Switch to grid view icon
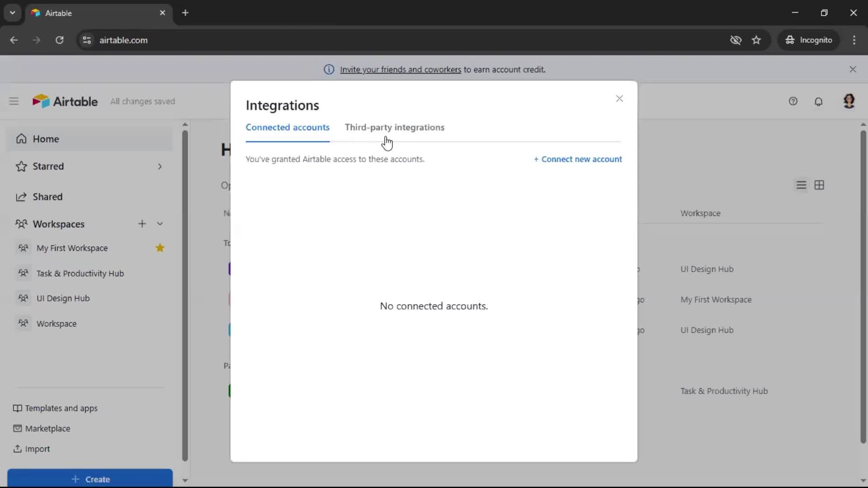The height and width of the screenshot is (488, 868). [819, 185]
